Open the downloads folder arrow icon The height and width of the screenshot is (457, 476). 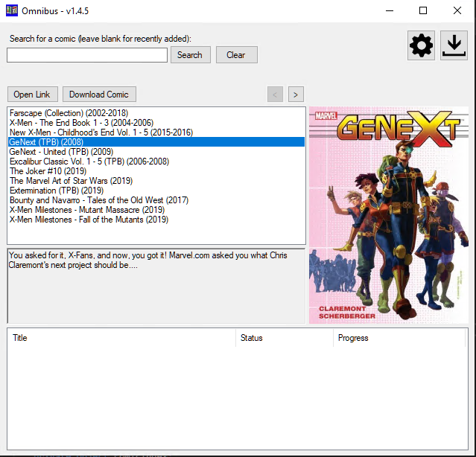[x=454, y=45]
